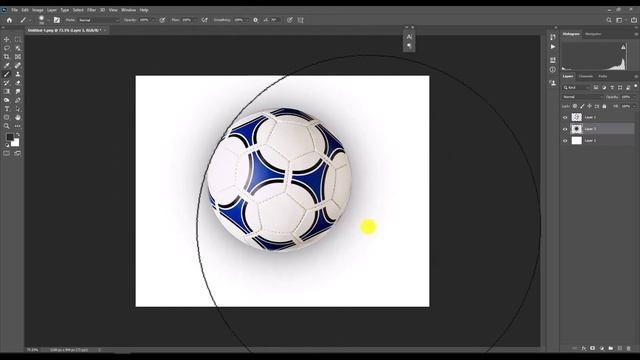Select the Shape tool
640x360 pixels.
(x=7, y=118)
